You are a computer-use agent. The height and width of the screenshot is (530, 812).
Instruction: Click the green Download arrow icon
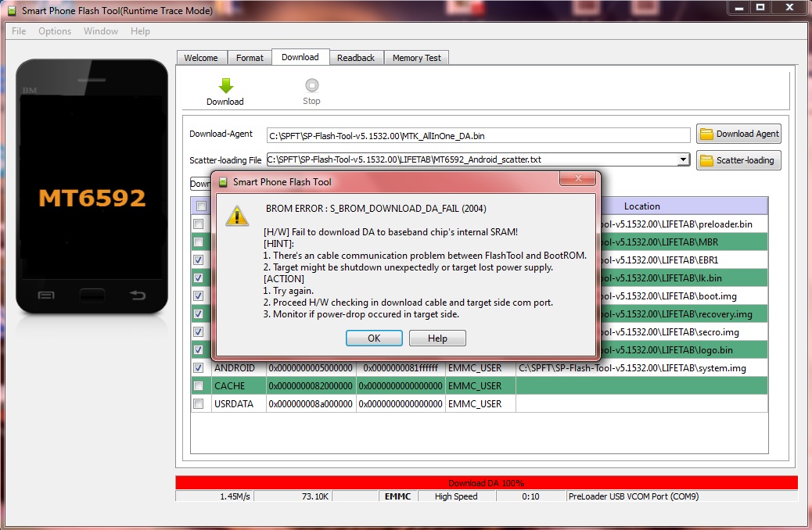225,86
